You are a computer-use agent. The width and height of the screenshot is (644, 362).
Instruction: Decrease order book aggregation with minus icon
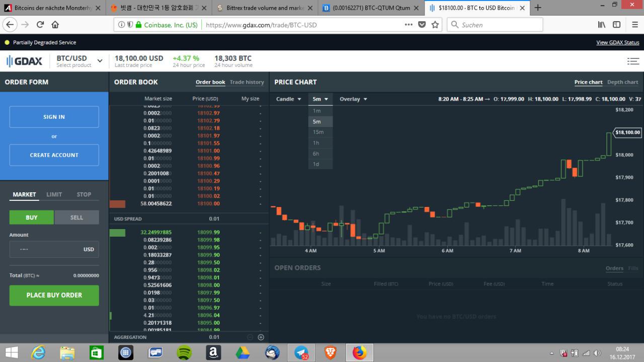[x=250, y=337]
